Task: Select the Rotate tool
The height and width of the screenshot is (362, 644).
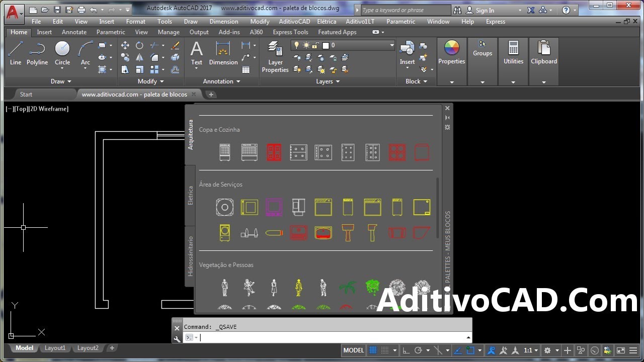Action: [x=140, y=45]
